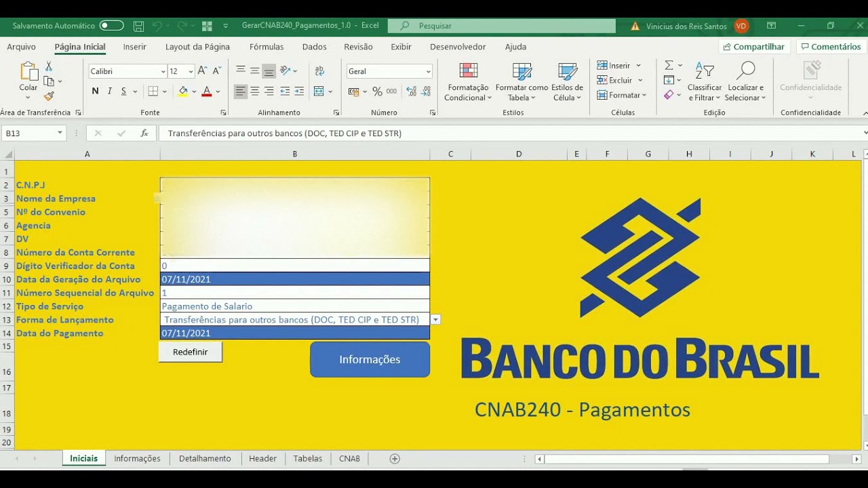
Task: Toggle bottom vertical alignment
Action: (269, 70)
